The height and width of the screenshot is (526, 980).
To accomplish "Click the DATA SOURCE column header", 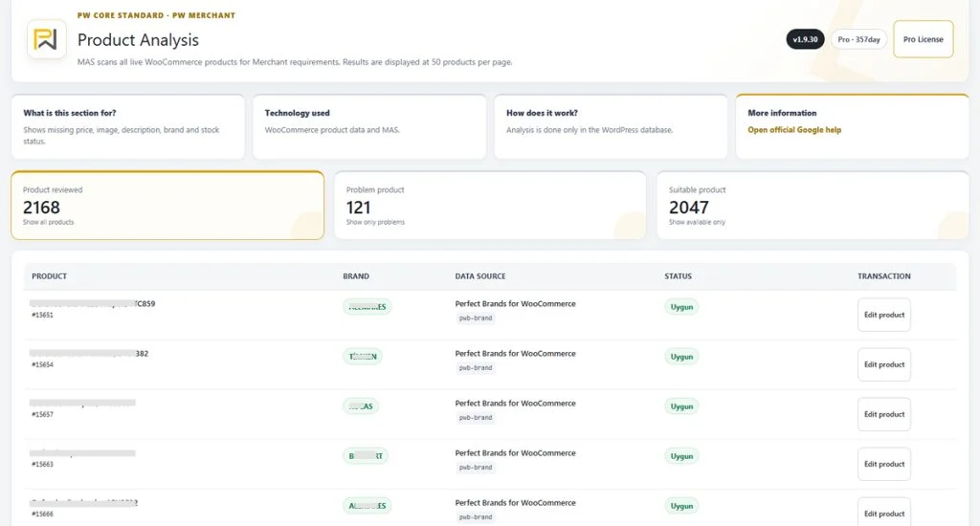I will click(x=480, y=276).
